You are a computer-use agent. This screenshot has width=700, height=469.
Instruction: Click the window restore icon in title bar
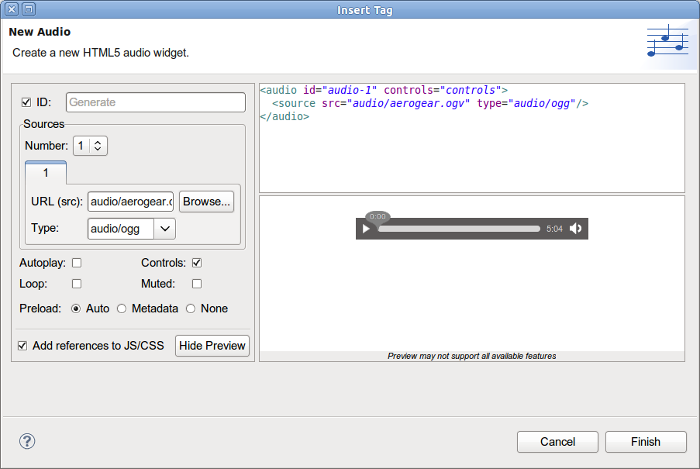pos(29,9)
